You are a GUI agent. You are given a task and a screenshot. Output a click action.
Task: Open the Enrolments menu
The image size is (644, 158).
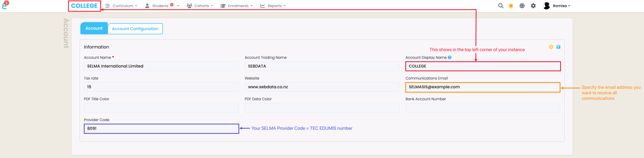236,6
